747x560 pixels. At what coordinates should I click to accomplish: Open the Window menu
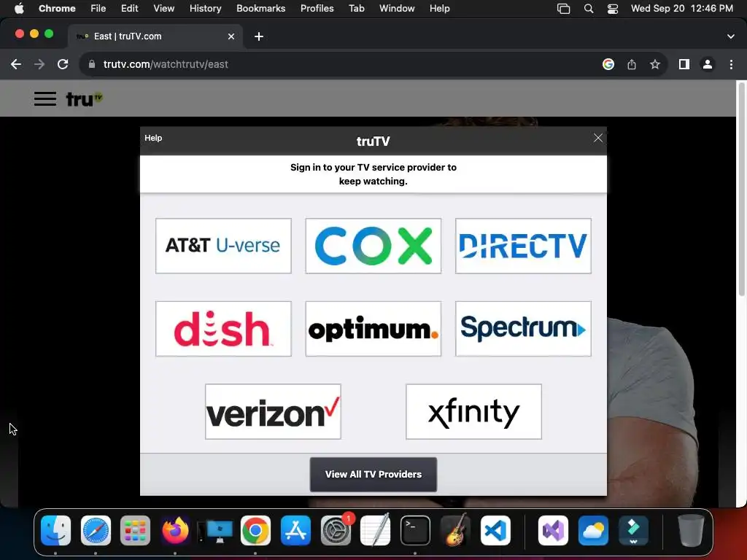397,9
